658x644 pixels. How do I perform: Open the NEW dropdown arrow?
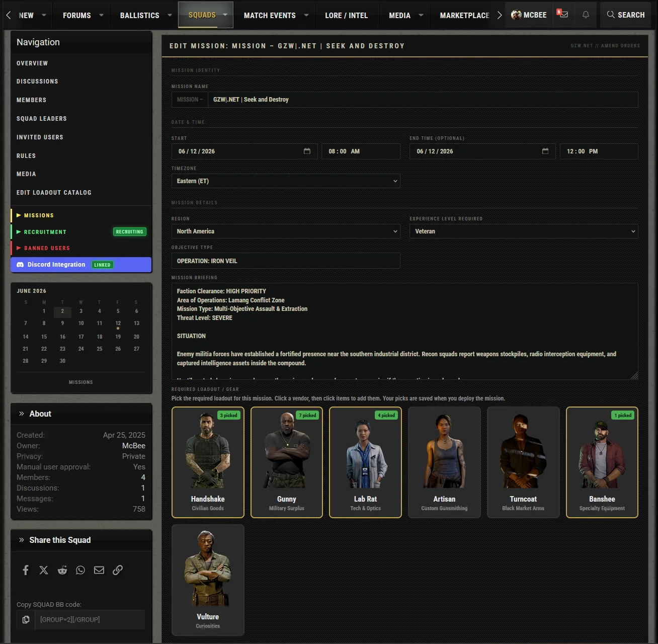tap(44, 15)
